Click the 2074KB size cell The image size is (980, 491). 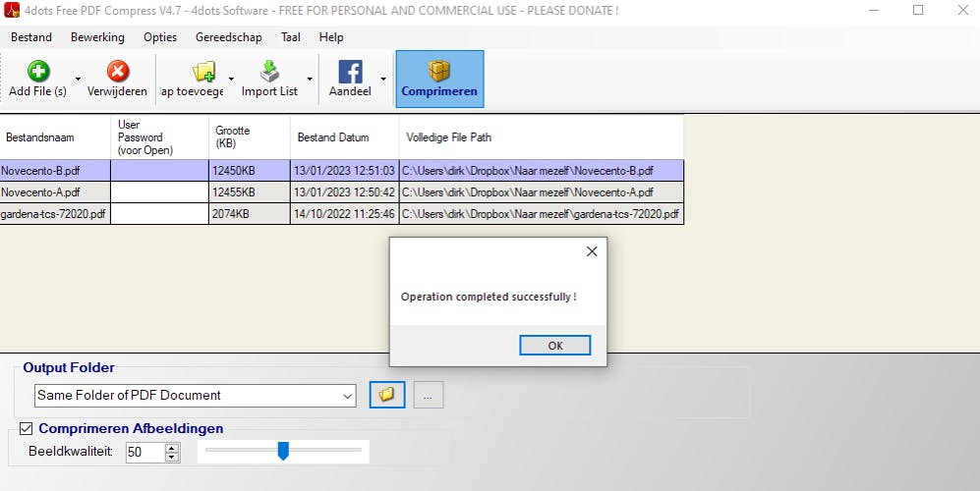pyautogui.click(x=250, y=214)
